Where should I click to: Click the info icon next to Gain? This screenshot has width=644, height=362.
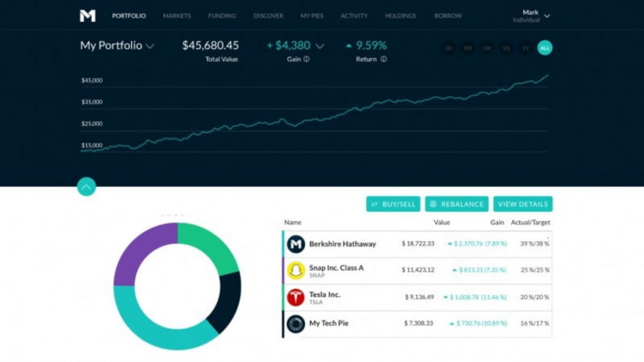[x=307, y=60]
